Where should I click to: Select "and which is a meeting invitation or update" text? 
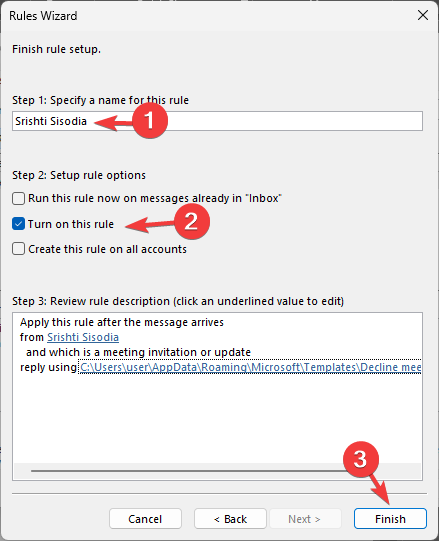pyautogui.click(x=138, y=352)
